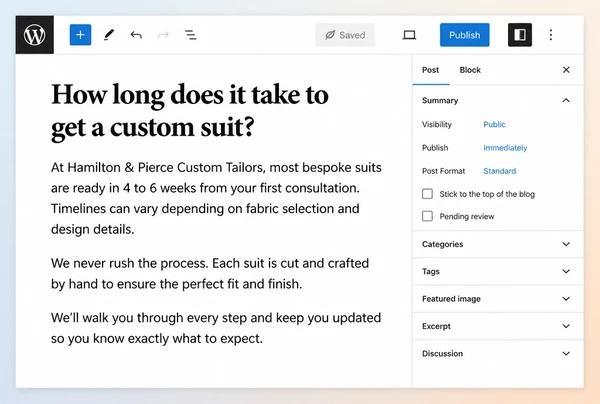Undo the last change

(136, 35)
